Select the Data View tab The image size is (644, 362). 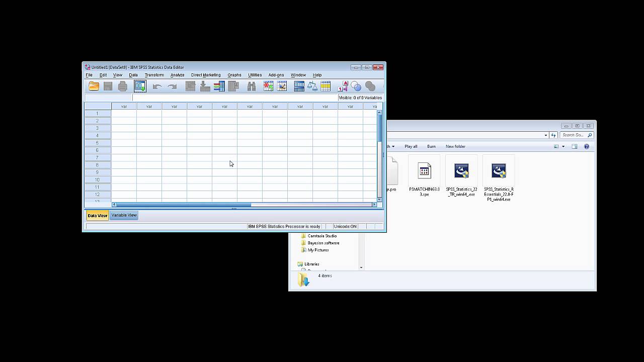(98, 216)
